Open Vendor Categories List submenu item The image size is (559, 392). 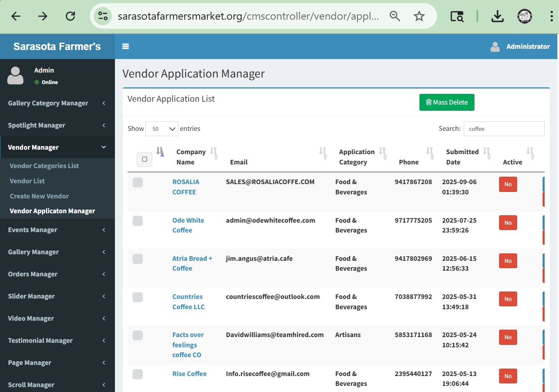(44, 166)
